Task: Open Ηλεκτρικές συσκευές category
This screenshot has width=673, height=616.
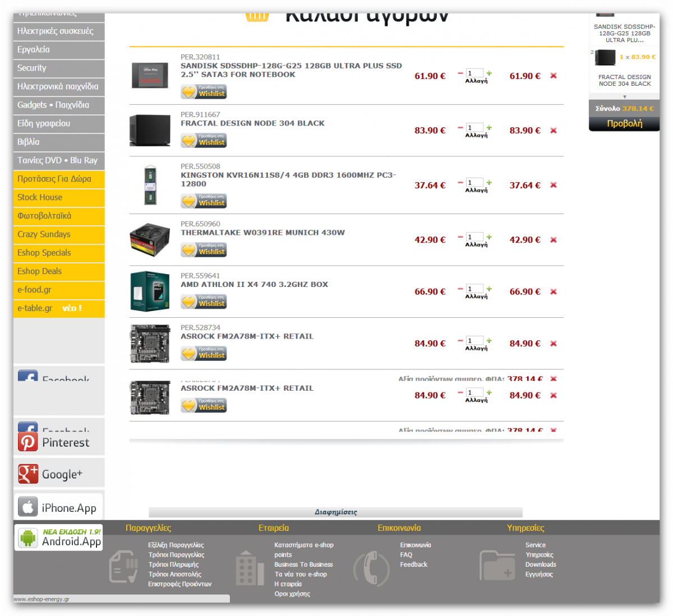Action: (x=59, y=31)
